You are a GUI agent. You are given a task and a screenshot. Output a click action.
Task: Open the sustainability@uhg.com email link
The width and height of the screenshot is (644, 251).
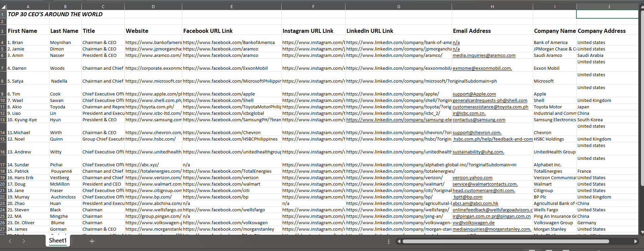pos(478,152)
